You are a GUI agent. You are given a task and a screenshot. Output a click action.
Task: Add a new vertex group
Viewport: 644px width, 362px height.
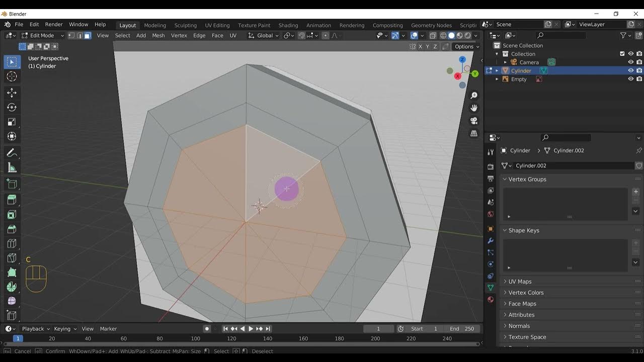[635, 192]
